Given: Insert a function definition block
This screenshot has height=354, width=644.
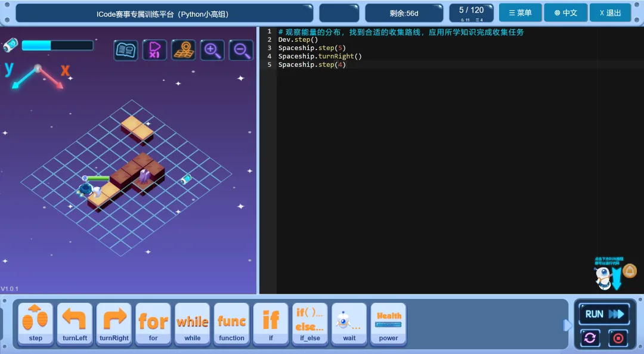Looking at the screenshot, I should (x=231, y=324).
